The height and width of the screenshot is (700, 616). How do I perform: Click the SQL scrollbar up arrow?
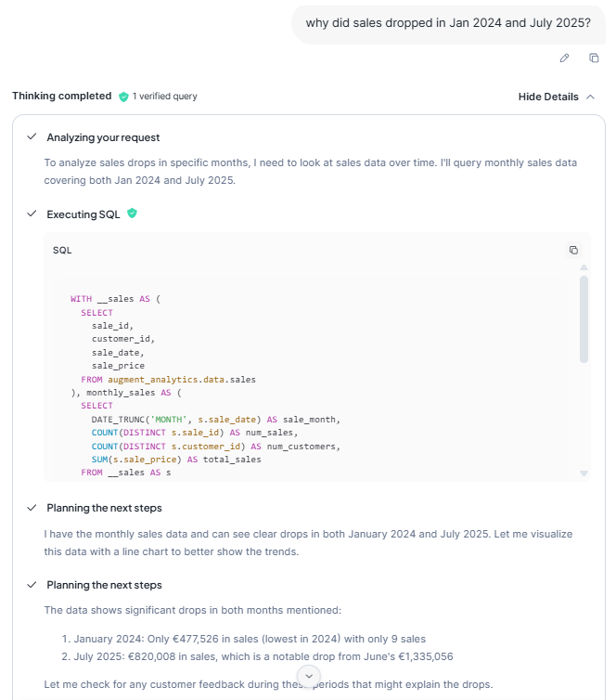[x=584, y=268]
